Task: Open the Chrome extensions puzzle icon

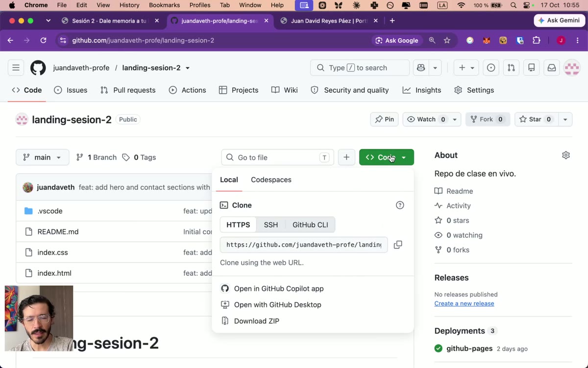Action: point(537,40)
